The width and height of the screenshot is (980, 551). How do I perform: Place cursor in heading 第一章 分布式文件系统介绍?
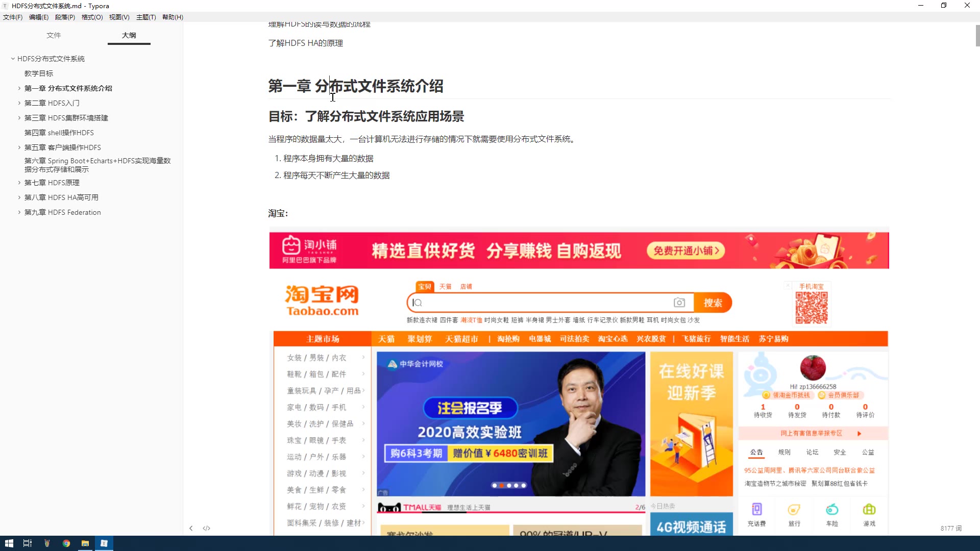tap(356, 86)
